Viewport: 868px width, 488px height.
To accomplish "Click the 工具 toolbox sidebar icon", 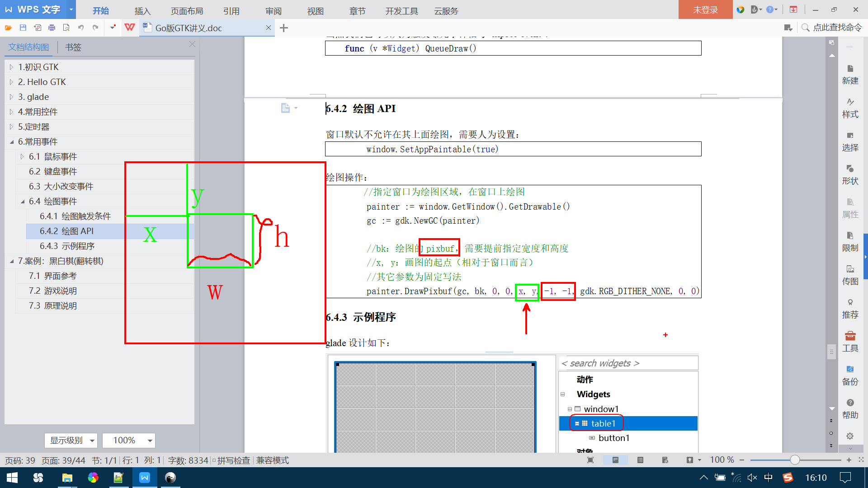I will (x=850, y=341).
